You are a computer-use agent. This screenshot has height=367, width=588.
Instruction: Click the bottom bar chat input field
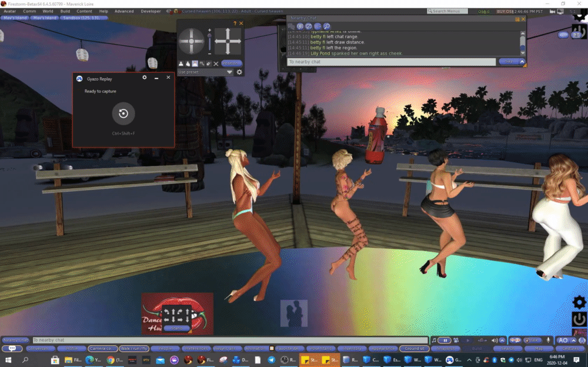click(230, 340)
